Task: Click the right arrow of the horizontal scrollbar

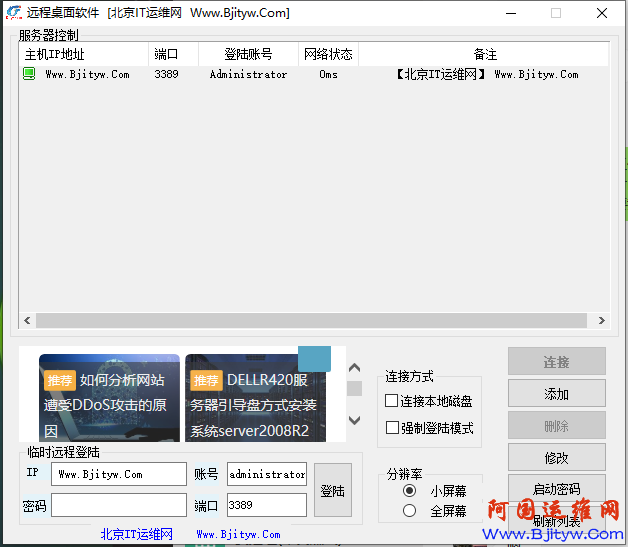Action: (x=601, y=321)
